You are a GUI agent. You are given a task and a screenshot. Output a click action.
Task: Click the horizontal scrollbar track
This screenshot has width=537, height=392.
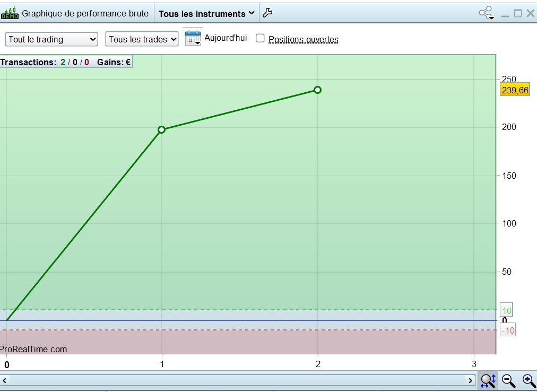coord(237,380)
